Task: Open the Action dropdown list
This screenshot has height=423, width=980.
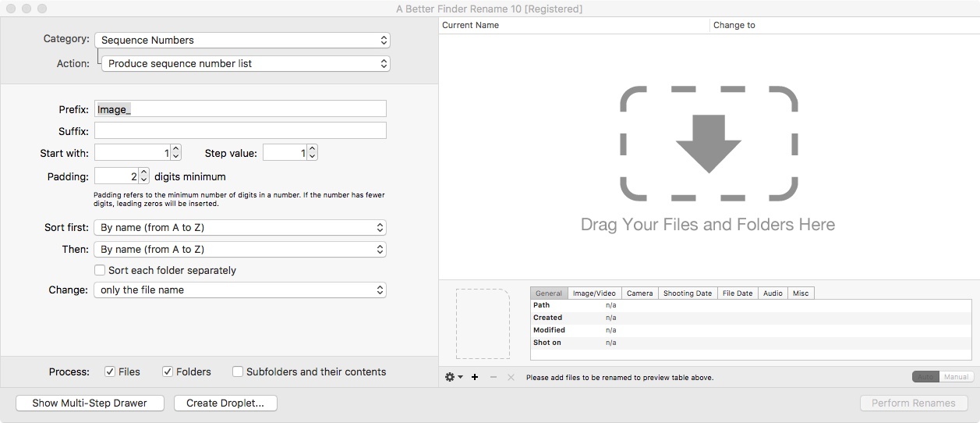Action: [246, 63]
